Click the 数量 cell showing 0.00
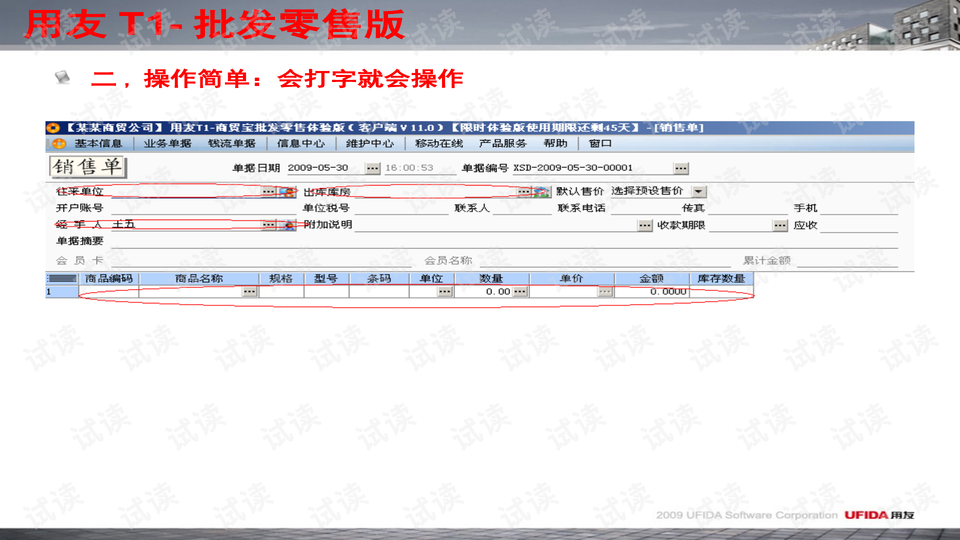960x540 pixels. (x=483, y=292)
